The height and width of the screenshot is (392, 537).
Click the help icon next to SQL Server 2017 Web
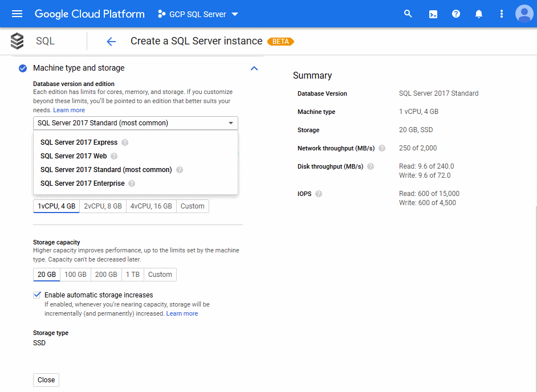113,156
